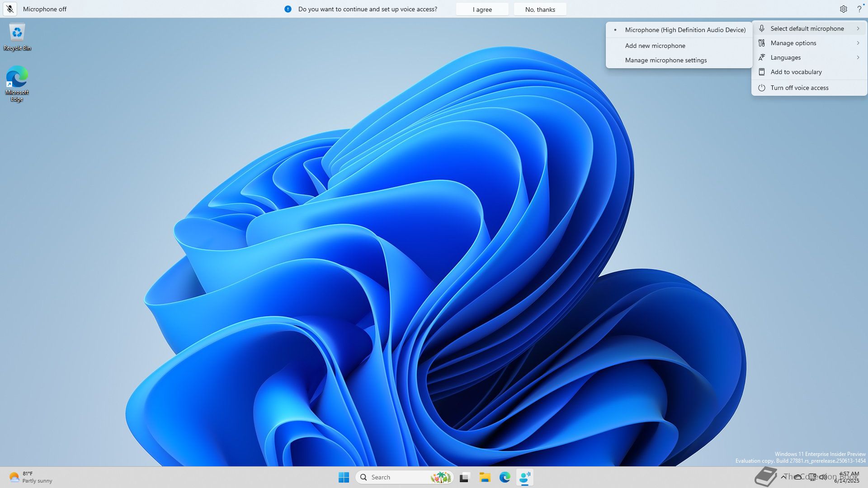This screenshot has width=868, height=488.
Task: Click Voice Access app in taskbar
Action: [525, 477]
